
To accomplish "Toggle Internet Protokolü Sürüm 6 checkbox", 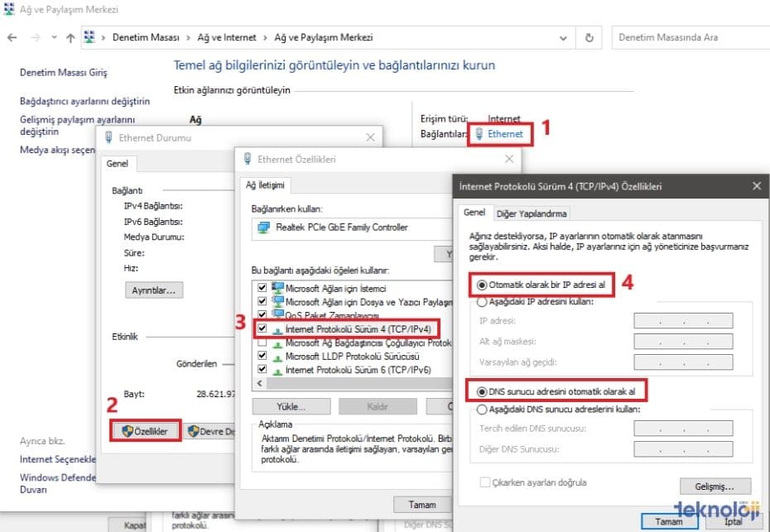I will (x=262, y=369).
